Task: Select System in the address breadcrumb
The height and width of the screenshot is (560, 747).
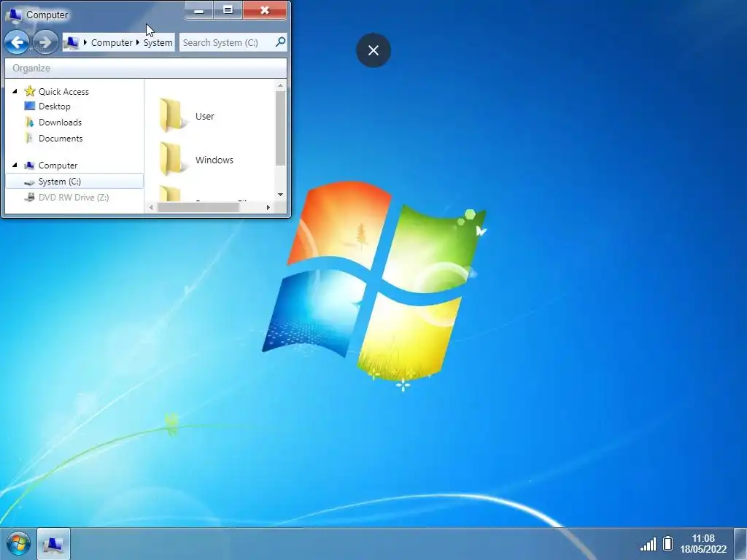Action: coord(158,42)
